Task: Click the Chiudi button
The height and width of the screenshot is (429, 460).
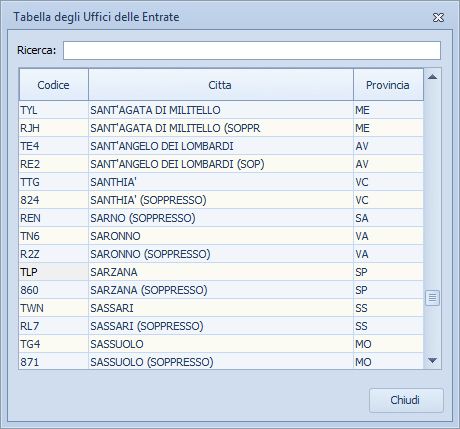Action: (406, 400)
